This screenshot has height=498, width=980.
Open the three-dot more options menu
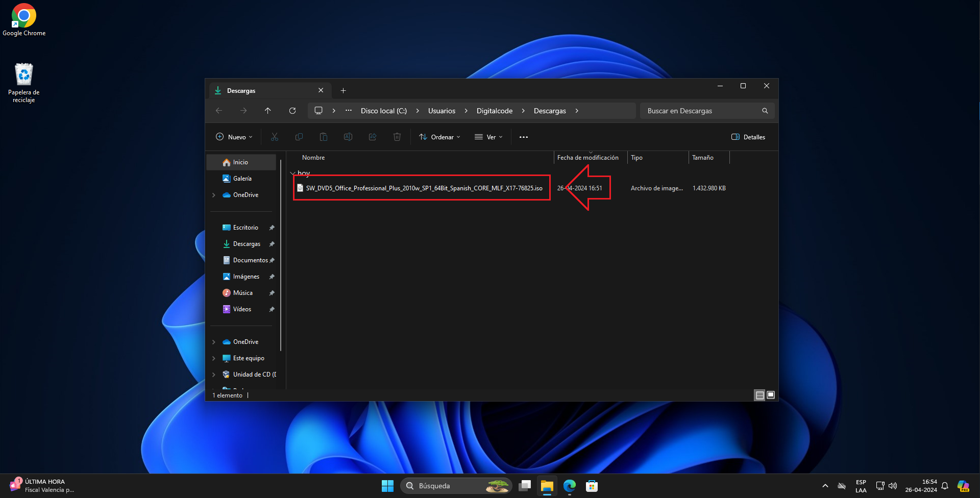pyautogui.click(x=524, y=137)
